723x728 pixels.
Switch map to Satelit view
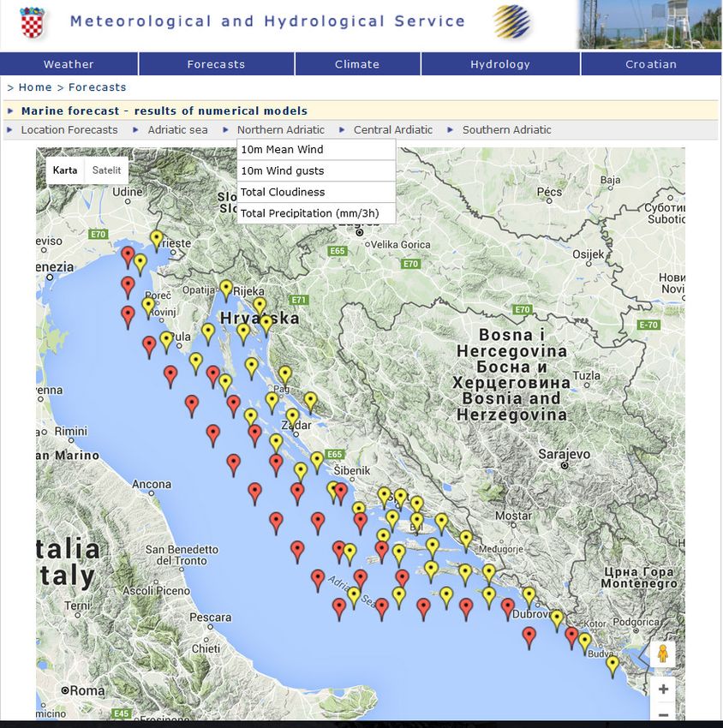click(107, 170)
